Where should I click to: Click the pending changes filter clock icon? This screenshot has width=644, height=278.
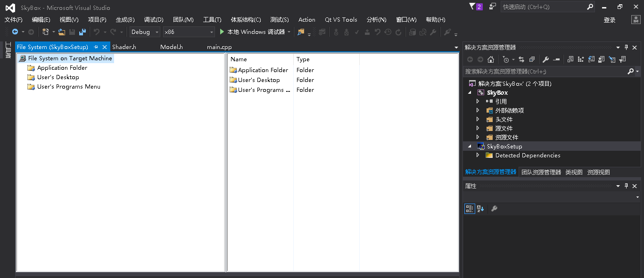pyautogui.click(x=506, y=59)
